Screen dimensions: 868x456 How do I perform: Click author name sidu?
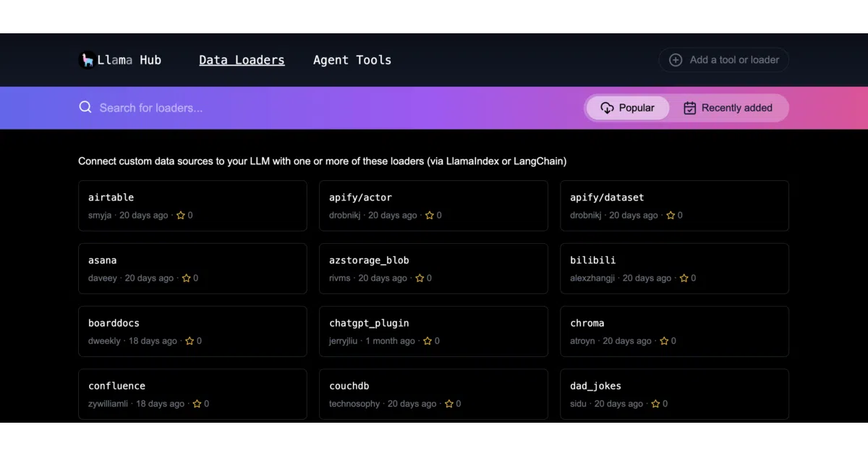578,404
